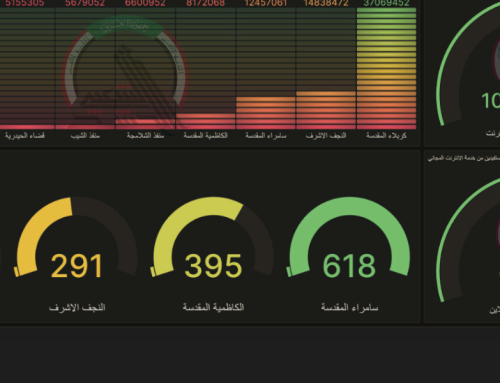Screen dimensions: 500x383
Task: Click the منفذ الشلامجة bar label
Action: [x=145, y=135]
